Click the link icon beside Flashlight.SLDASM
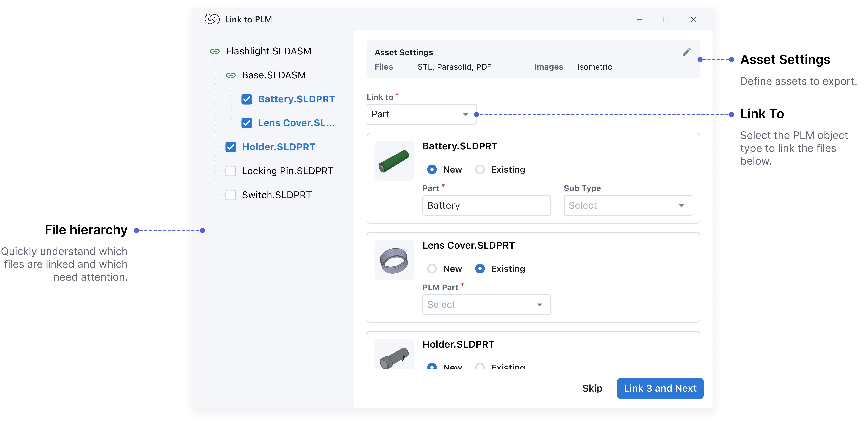868x422 pixels. click(x=215, y=51)
